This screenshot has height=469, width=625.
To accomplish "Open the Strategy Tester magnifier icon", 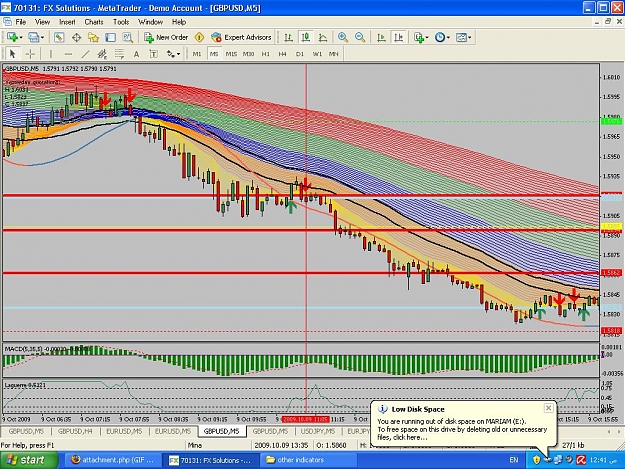I will tap(128, 37).
